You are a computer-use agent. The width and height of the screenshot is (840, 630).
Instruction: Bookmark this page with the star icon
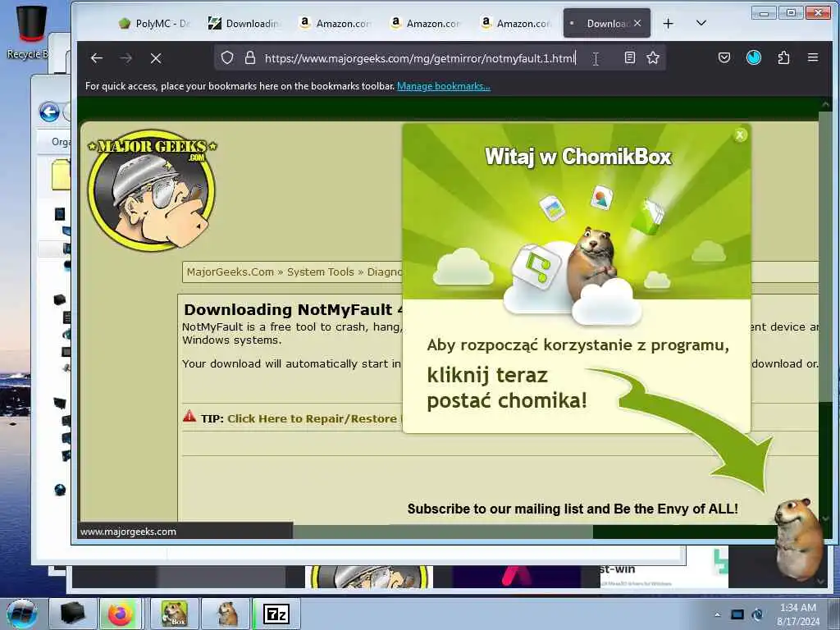tap(652, 58)
